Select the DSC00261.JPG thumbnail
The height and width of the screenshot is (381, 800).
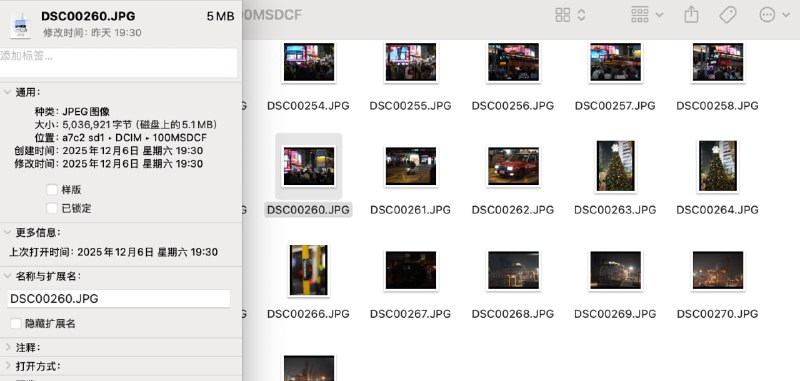pos(411,166)
